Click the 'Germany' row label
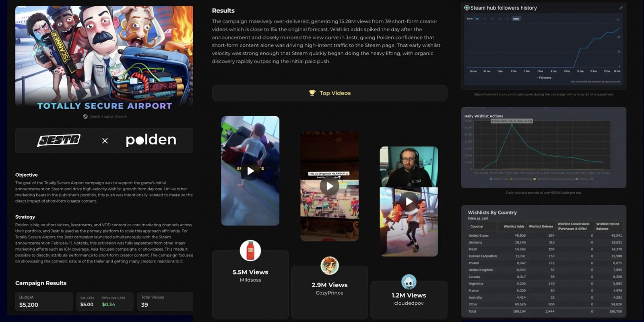 [475, 242]
